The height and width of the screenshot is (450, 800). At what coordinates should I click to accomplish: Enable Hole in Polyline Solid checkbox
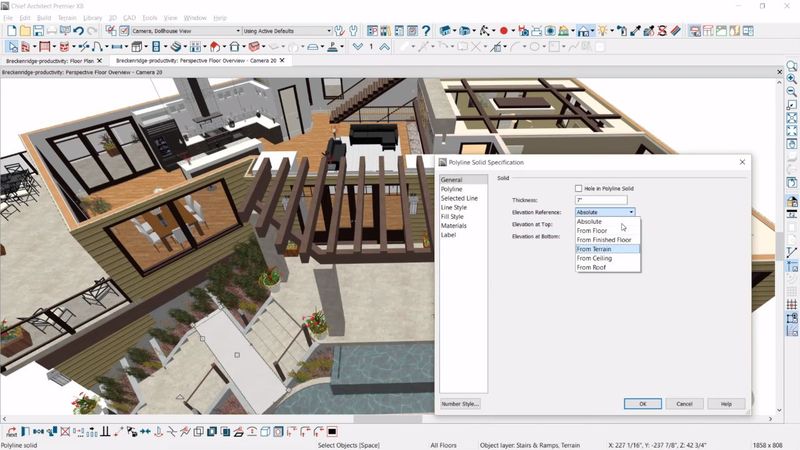579,188
